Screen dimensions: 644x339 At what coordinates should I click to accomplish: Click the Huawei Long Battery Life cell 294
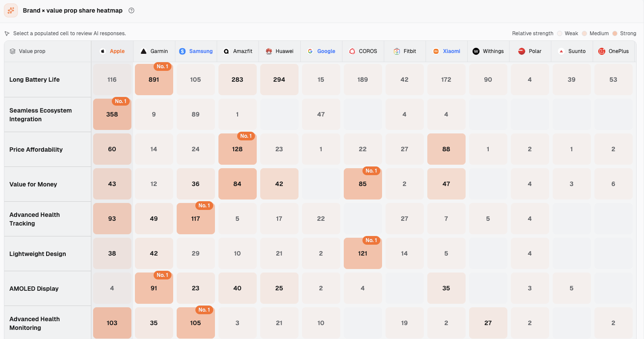tap(279, 80)
